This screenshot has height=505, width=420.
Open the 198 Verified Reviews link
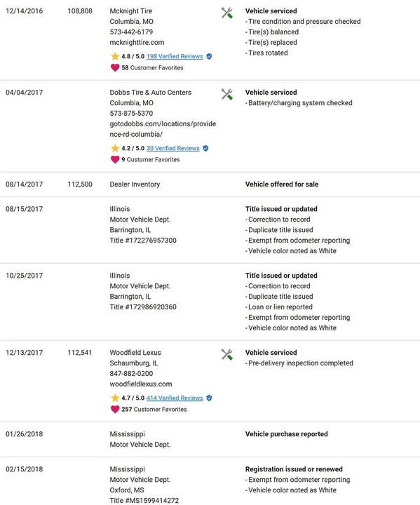tap(175, 56)
